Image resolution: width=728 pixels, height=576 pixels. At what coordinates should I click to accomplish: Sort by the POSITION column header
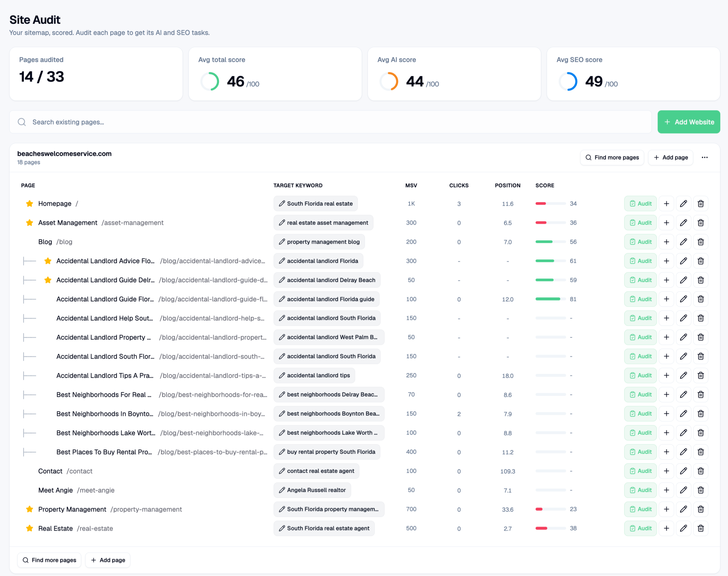[507, 185]
